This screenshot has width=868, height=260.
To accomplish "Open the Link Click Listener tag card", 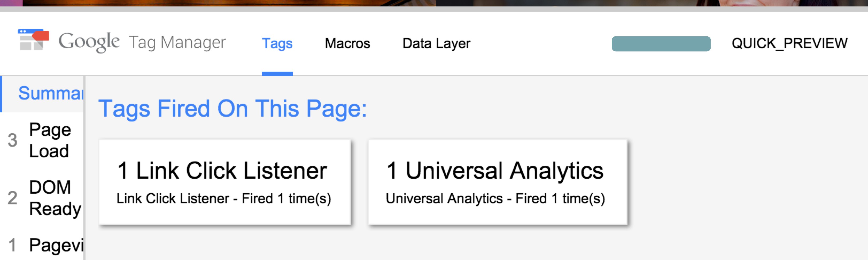I will 225,182.
